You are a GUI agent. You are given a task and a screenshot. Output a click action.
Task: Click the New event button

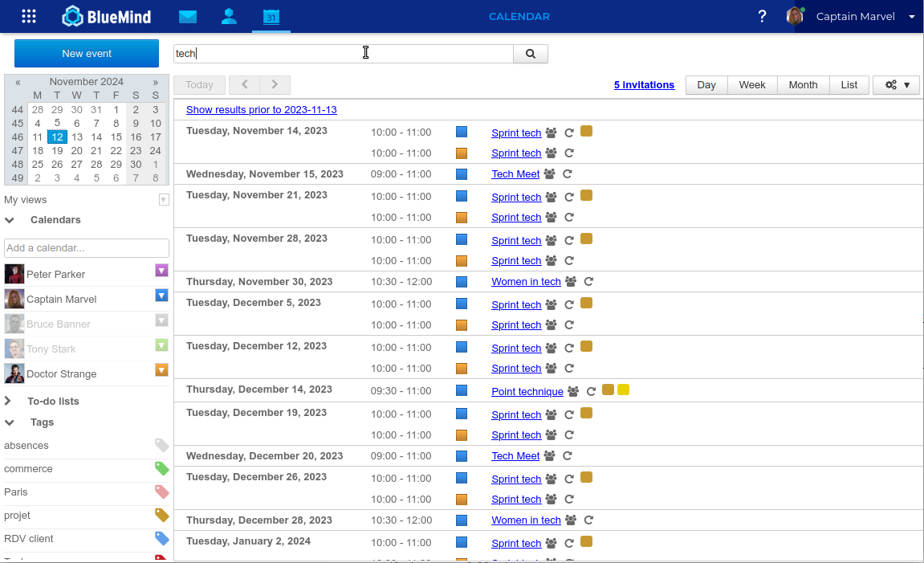point(87,54)
